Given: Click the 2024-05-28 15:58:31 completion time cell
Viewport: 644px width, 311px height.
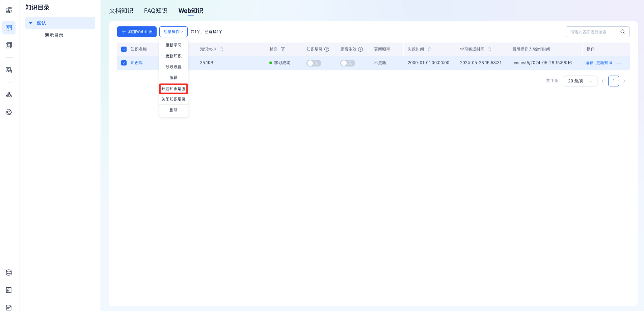Looking at the screenshot, I should (x=481, y=63).
